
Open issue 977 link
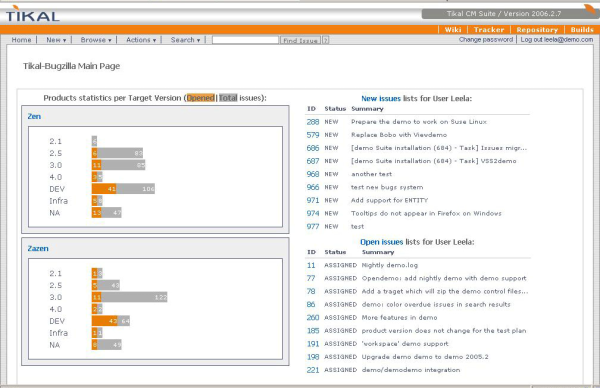pos(313,227)
